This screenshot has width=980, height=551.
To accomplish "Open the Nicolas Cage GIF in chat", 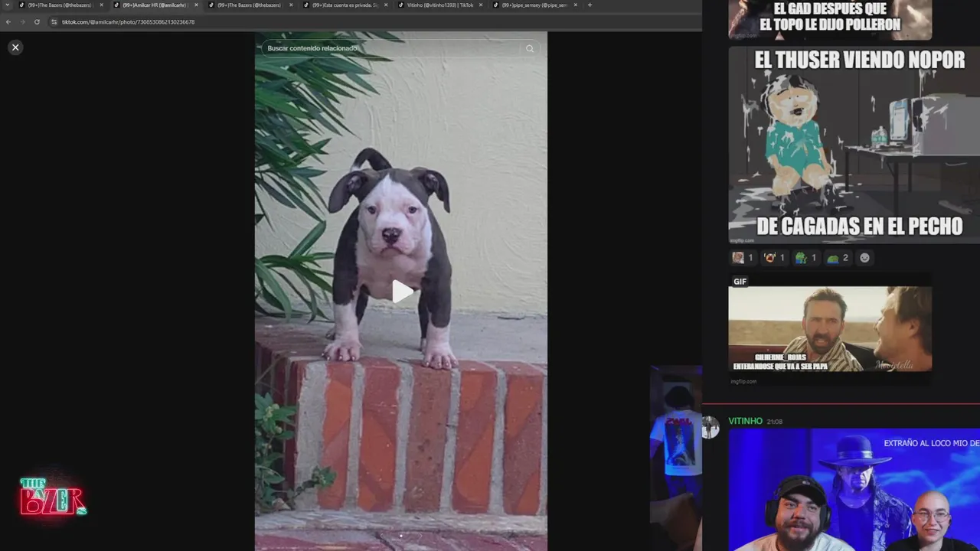I will (x=830, y=329).
